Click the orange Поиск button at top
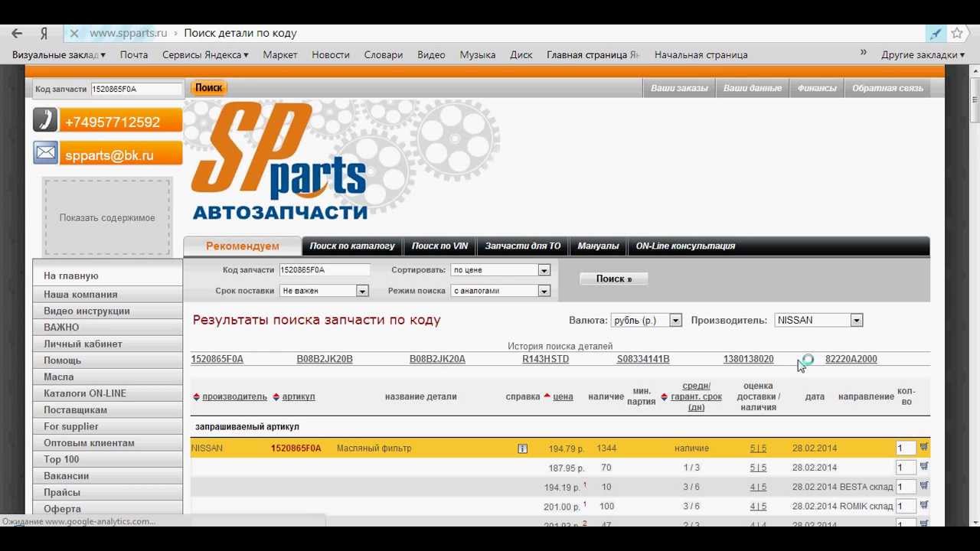This screenshot has height=551, width=980. (x=208, y=88)
